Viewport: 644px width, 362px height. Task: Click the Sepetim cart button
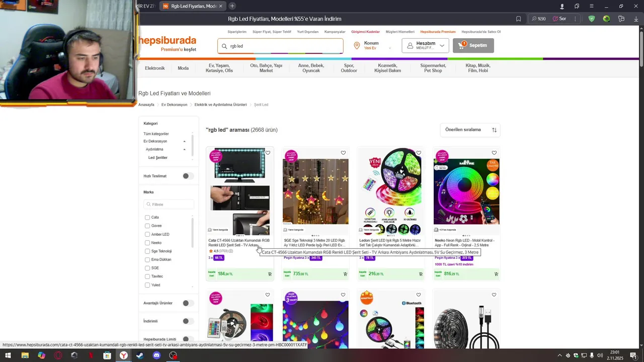click(473, 45)
